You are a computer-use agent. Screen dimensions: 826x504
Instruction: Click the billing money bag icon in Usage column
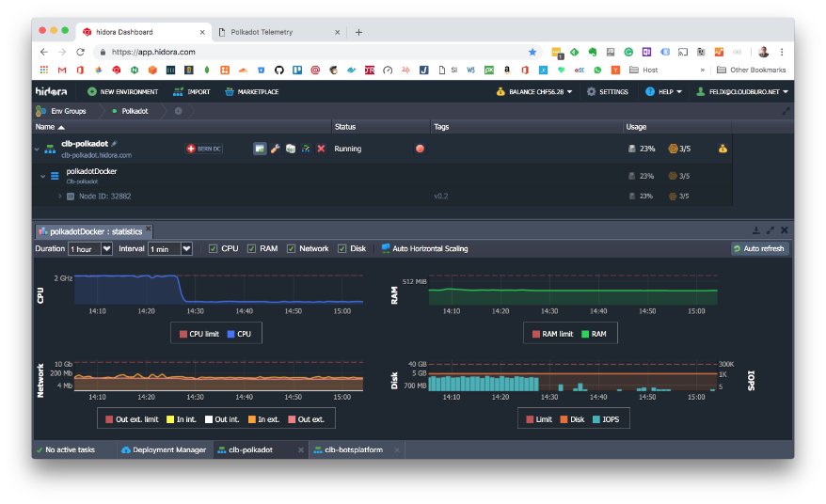pos(723,149)
